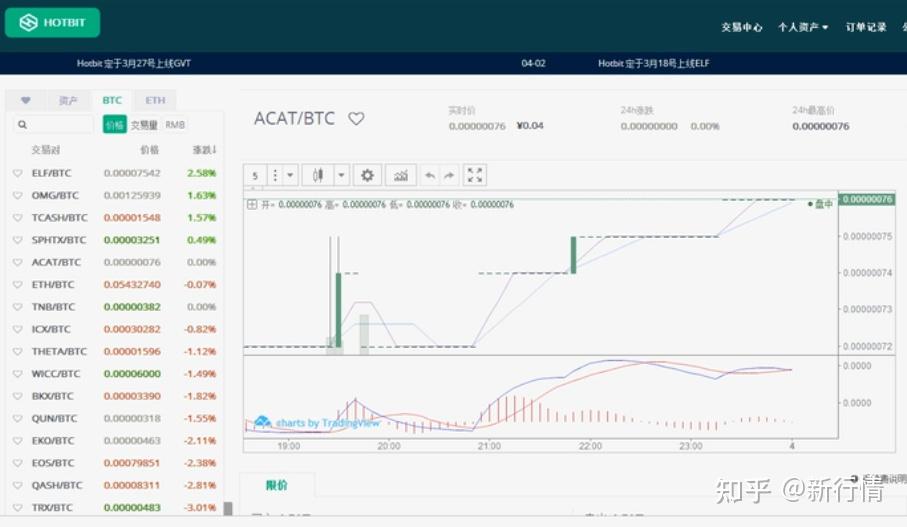Toggle favorite heart for SPHTX/BTC

pyautogui.click(x=17, y=240)
